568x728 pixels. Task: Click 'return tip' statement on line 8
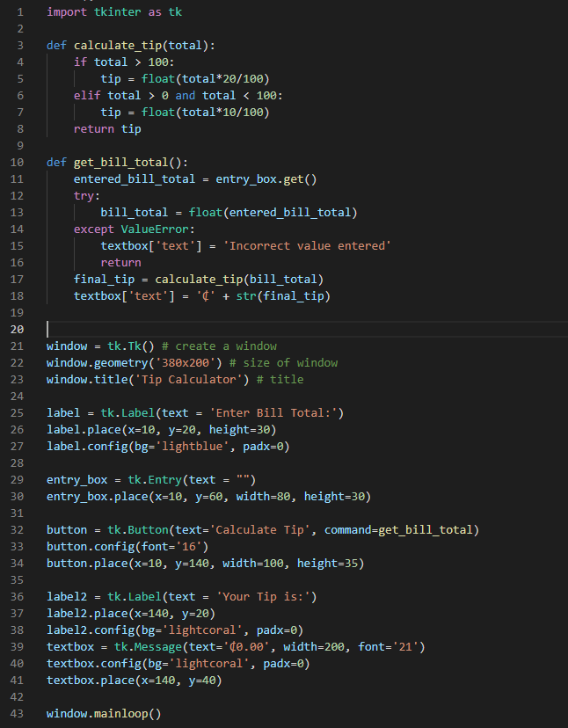[x=107, y=129]
